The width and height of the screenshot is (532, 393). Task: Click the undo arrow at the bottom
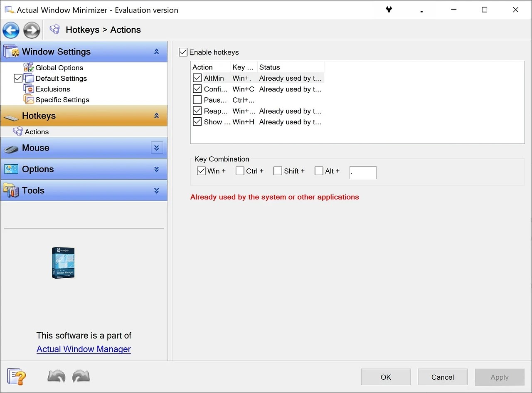pyautogui.click(x=56, y=376)
